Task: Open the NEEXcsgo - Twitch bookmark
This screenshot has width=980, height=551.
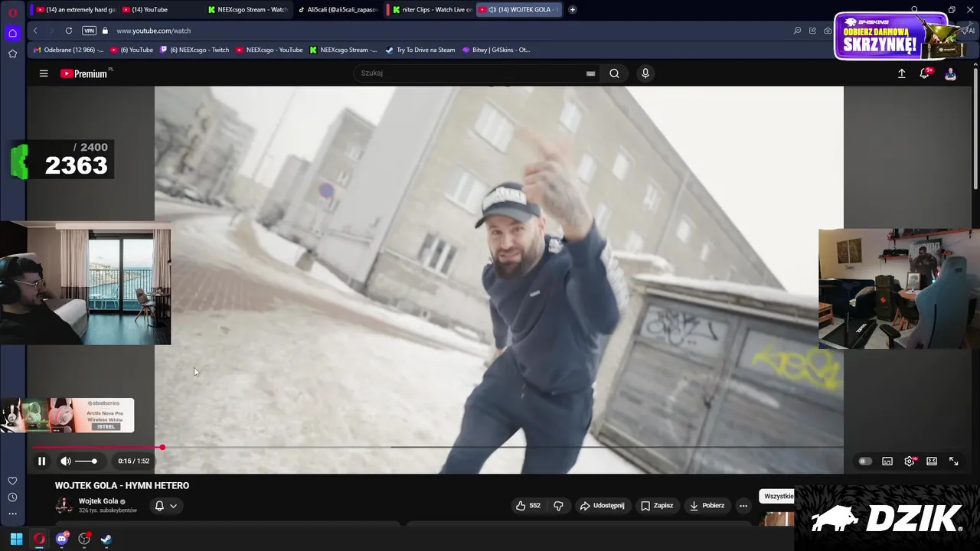Action: click(194, 50)
